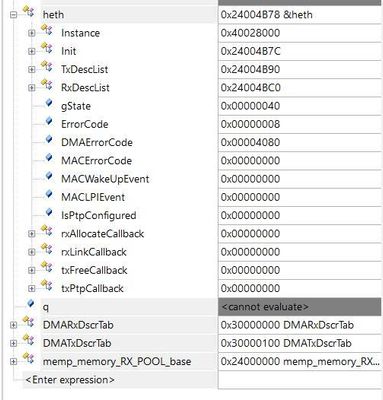The width and height of the screenshot is (383, 400).
Task: Click the value 0x24000000 memp_memory_RX
Action: point(300,361)
